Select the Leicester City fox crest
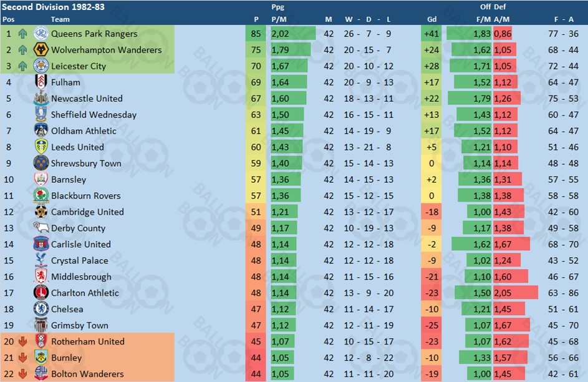Viewport: 588px width, 382px height. [41, 66]
